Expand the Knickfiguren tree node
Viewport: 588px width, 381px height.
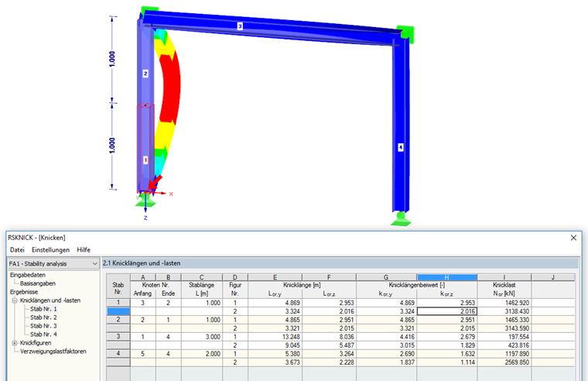point(15,343)
